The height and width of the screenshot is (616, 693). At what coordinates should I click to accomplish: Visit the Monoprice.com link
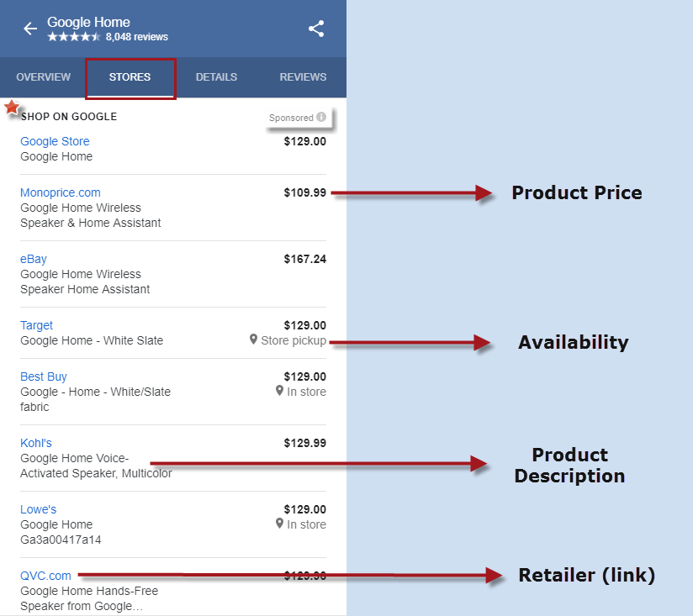[61, 192]
